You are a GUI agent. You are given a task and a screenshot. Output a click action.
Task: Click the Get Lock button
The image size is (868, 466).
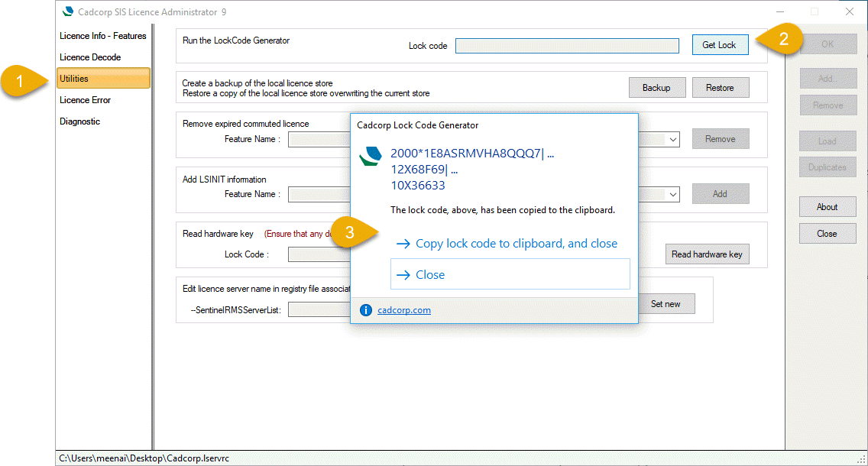(x=720, y=45)
